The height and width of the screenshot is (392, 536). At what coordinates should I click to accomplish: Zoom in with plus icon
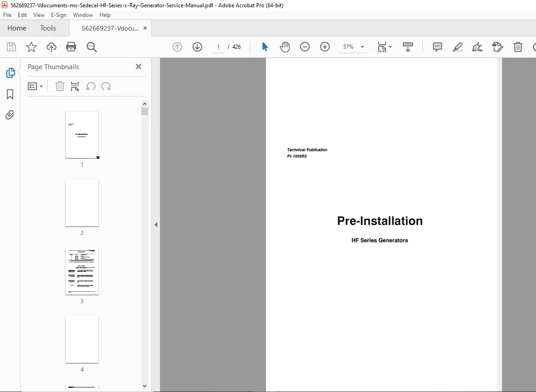325,47
